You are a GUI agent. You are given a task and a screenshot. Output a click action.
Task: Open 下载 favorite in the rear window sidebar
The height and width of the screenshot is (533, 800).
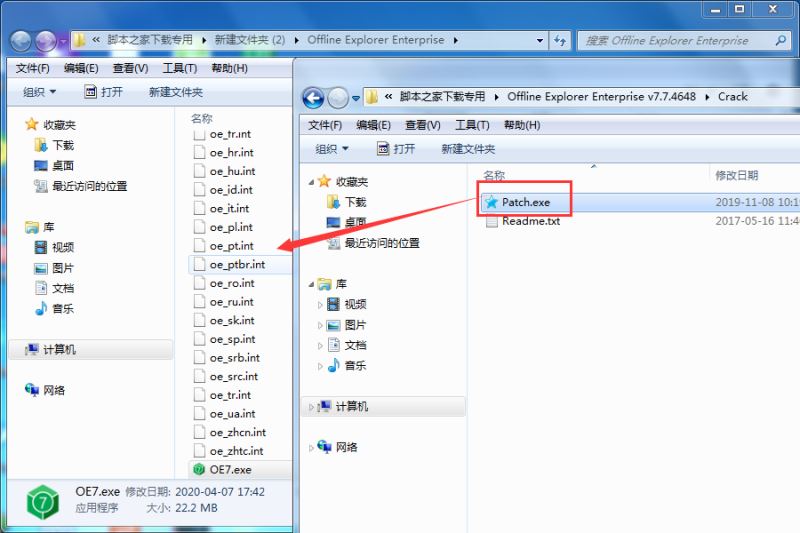click(x=63, y=145)
